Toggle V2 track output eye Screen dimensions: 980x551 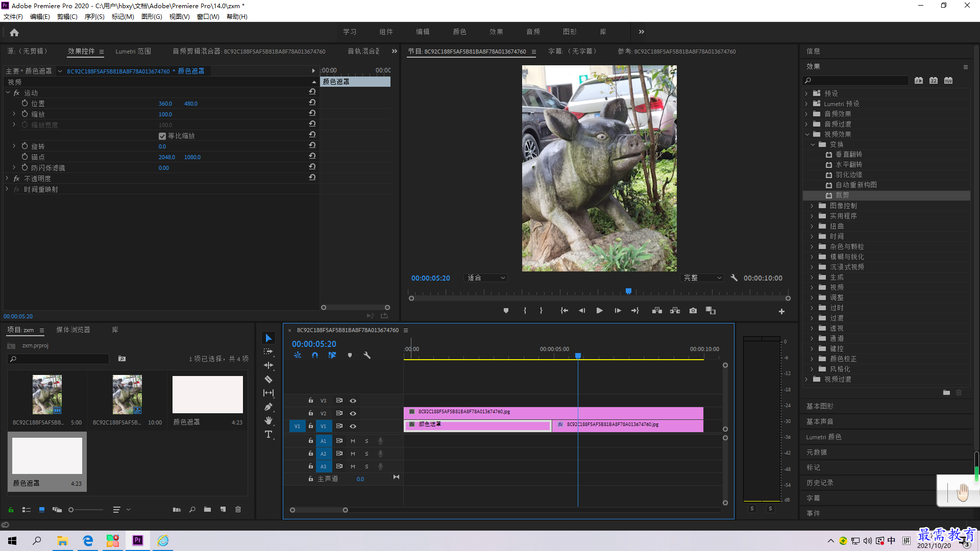click(353, 413)
